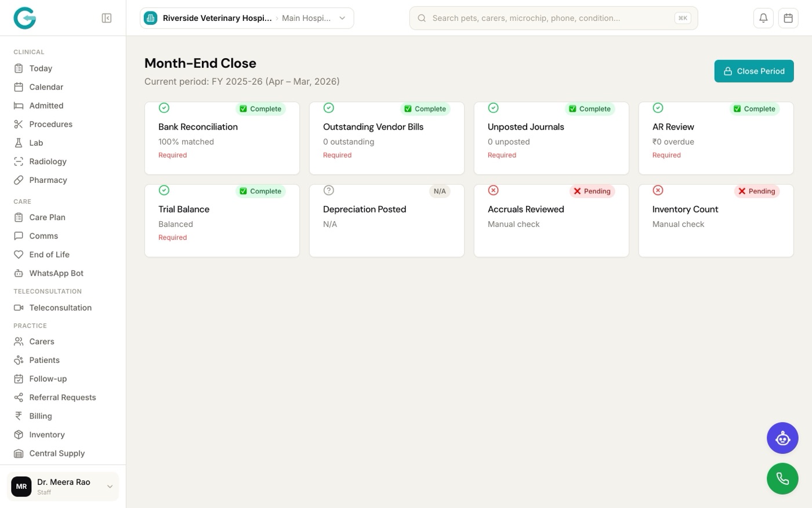Viewport: 812px width, 508px height.
Task: Open the Trial Balance card title
Action: 184,209
